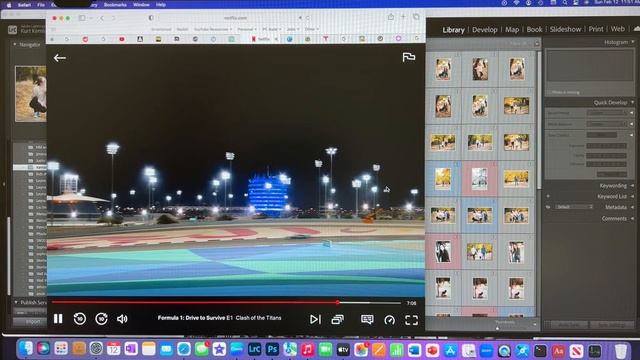
Task: Open Apple TV from the dock
Action: coord(343,350)
